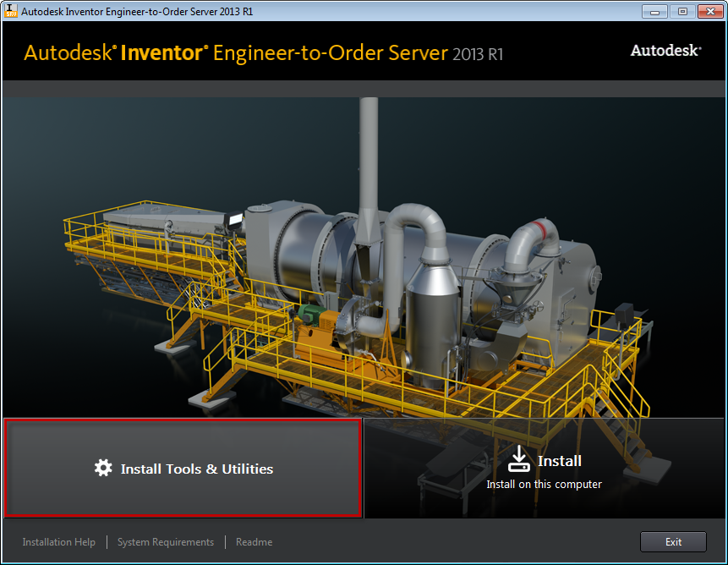Click the Install Tools & Utilities button
The height and width of the screenshot is (565, 728).
[183, 468]
